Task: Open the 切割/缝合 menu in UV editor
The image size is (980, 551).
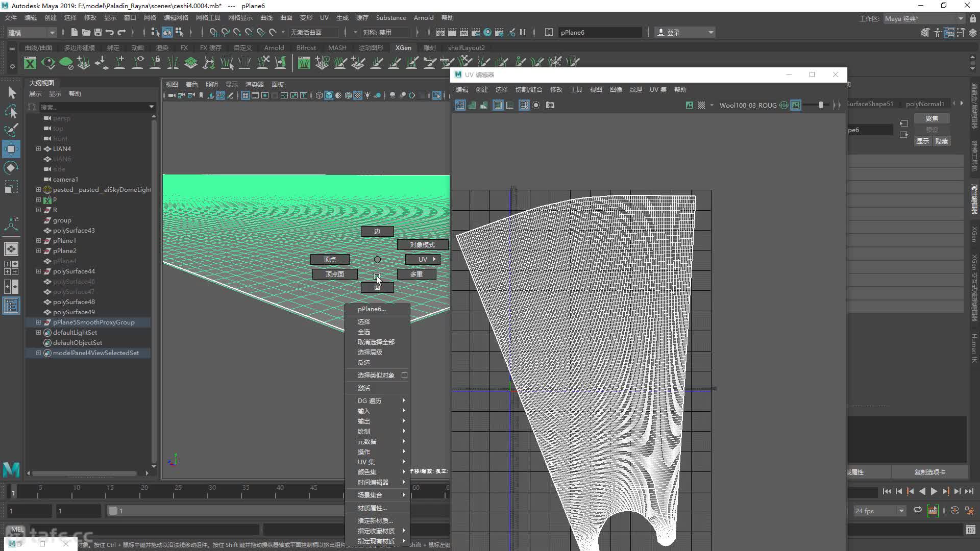Action: click(x=528, y=89)
